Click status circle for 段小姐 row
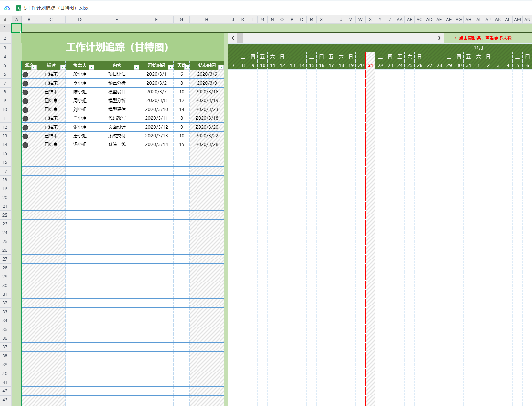The width and height of the screenshot is (532, 406). coord(25,74)
